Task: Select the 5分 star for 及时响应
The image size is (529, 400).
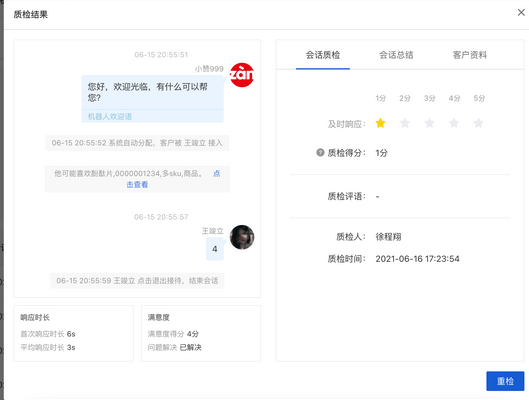Action: pos(478,123)
